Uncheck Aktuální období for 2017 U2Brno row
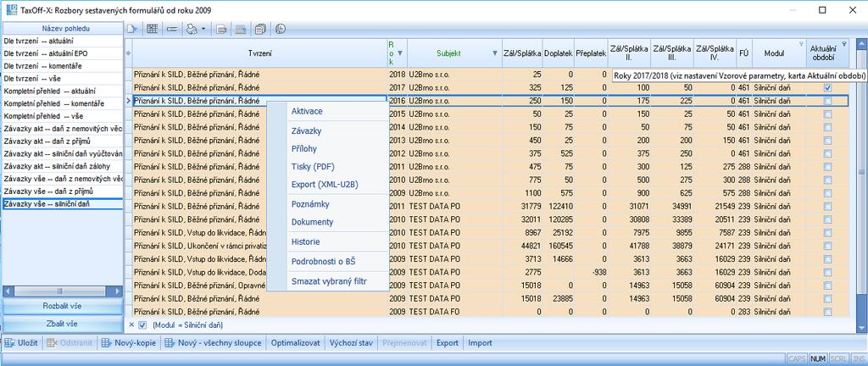 tap(827, 87)
